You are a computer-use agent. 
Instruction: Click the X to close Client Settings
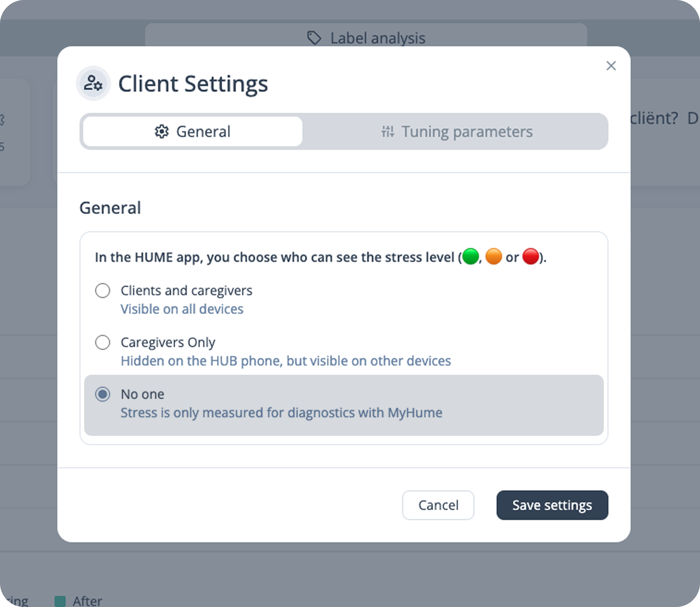(x=611, y=66)
